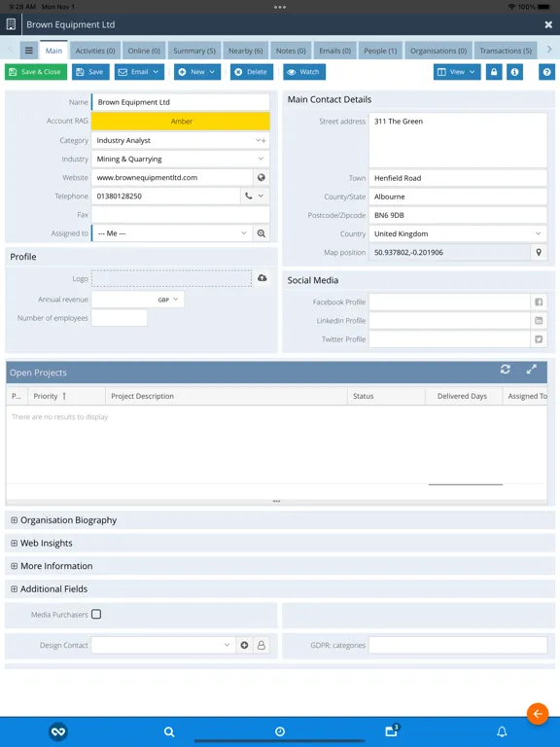Screen dimensions: 560x747
Task: Open the windows icon with badge 3
Action: click(392, 730)
